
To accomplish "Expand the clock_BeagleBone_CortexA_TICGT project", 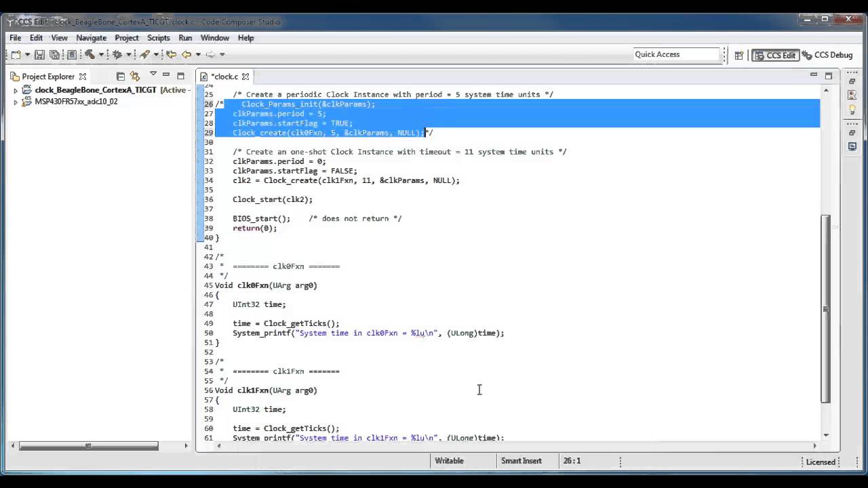I will 16,90.
